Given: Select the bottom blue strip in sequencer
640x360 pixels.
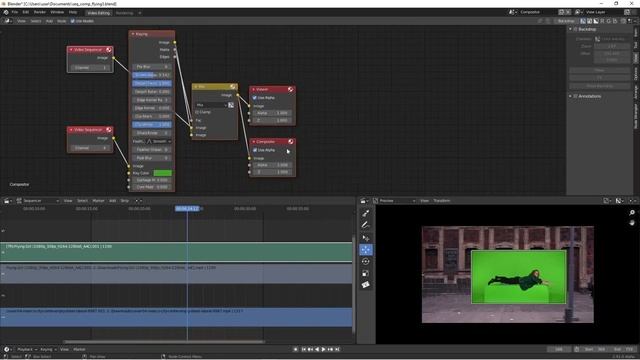Looking at the screenshot, I should pyautogui.click(x=176, y=317).
